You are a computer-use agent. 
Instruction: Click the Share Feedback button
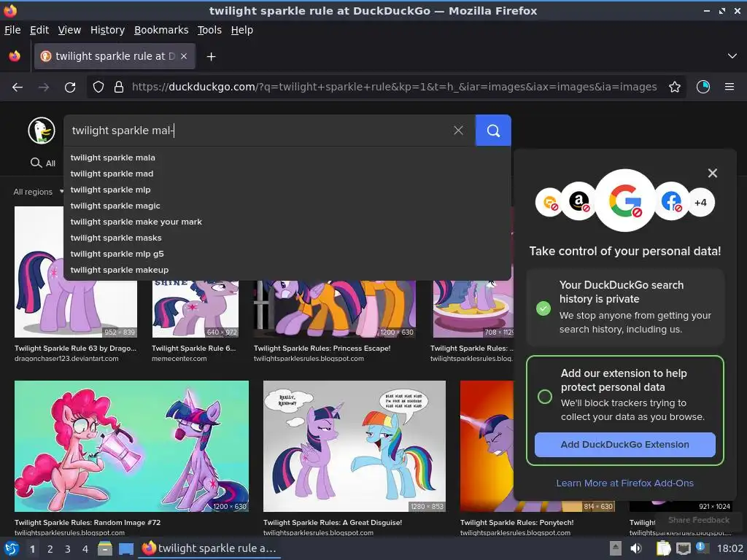(x=698, y=520)
